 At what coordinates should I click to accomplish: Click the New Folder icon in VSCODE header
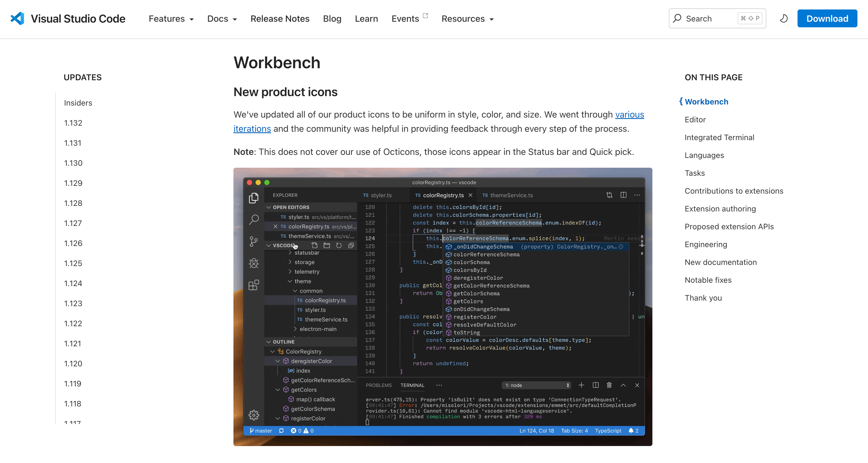tap(326, 245)
